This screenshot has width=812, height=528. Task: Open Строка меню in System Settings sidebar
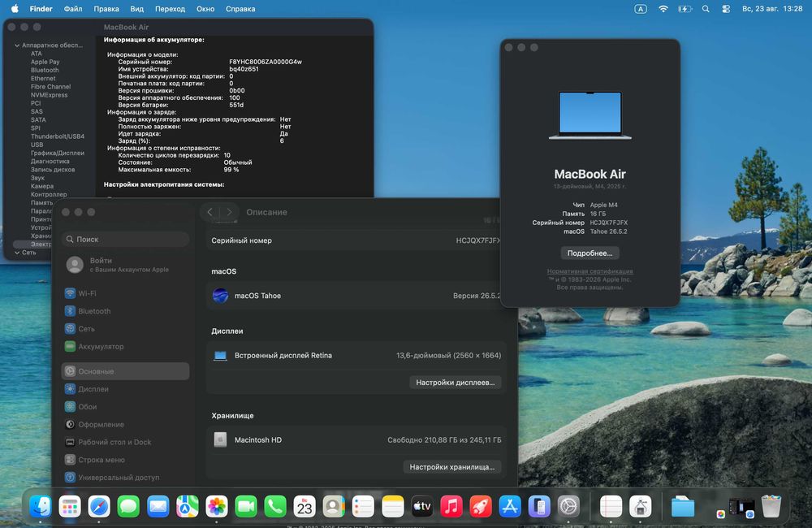[x=125, y=460]
